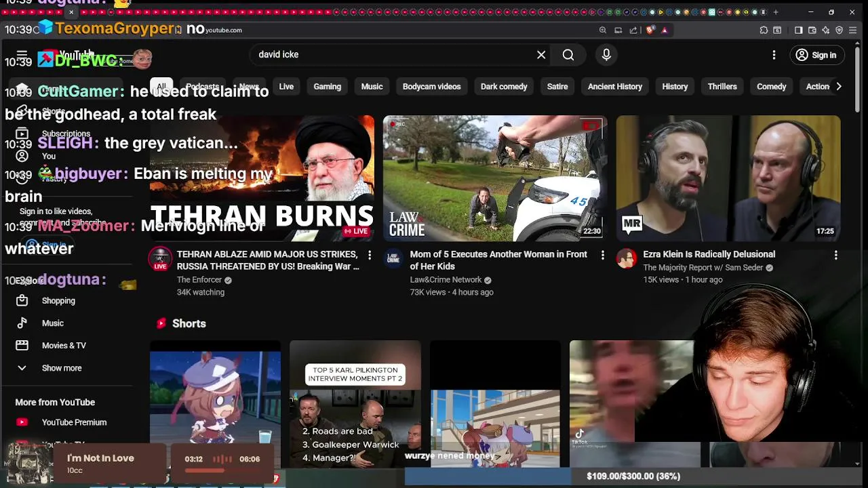Open the Law & Crime bodycam thumbnail
Screen dimensions: 868x488
click(x=495, y=178)
